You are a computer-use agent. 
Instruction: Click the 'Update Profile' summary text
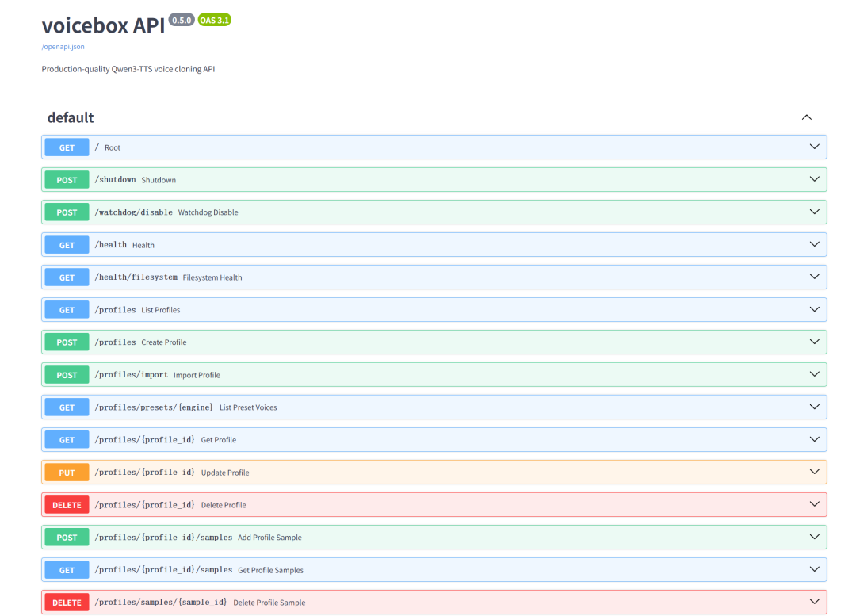(225, 473)
